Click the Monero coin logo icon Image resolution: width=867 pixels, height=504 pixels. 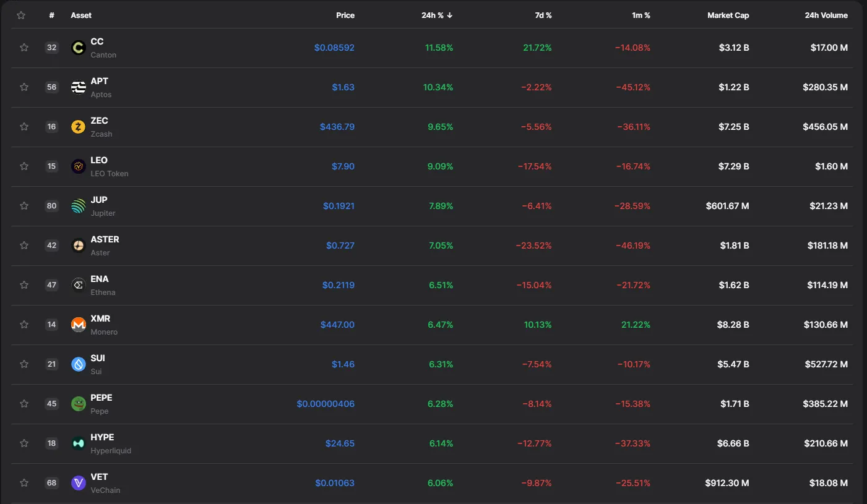click(x=78, y=325)
